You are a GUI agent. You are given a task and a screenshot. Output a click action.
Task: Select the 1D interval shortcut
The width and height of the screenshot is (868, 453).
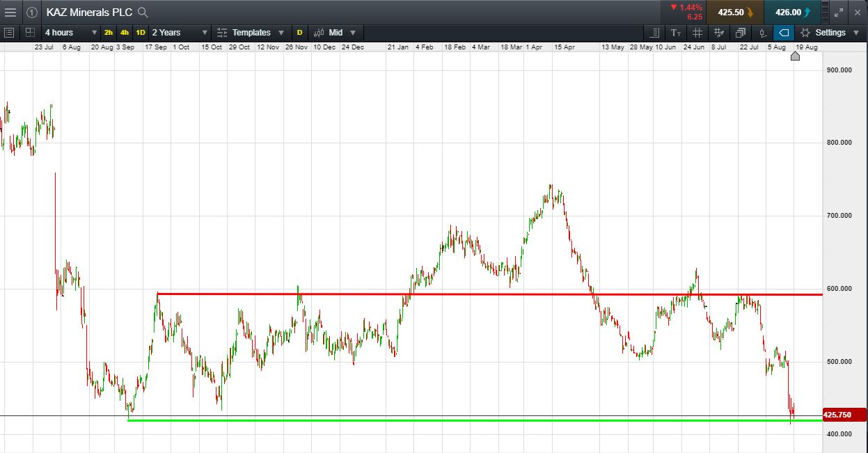coord(141,33)
